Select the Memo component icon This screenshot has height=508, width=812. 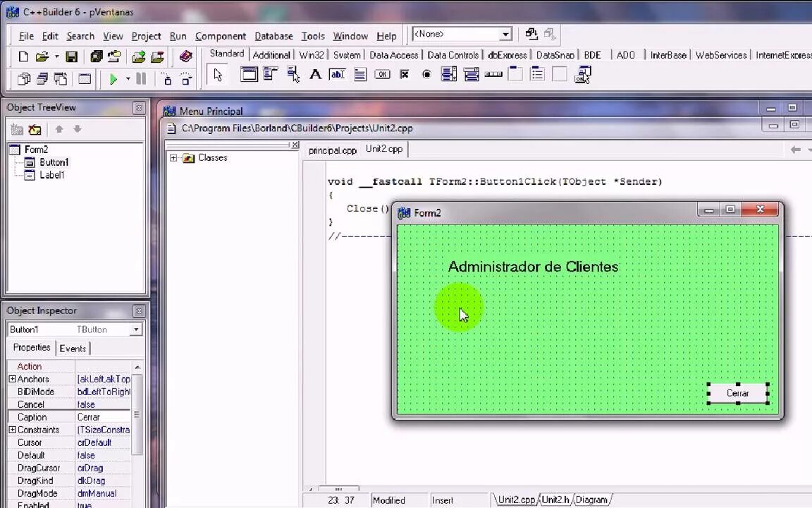(360, 75)
